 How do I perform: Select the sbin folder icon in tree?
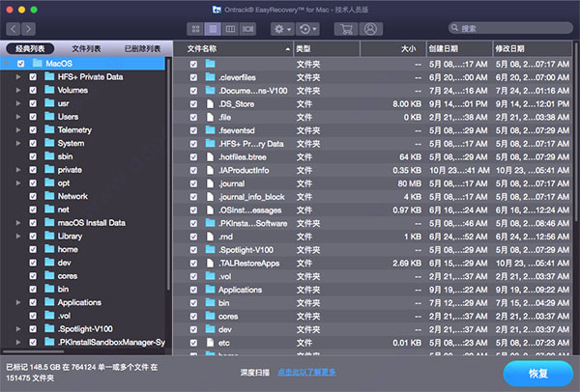pyautogui.click(x=49, y=155)
